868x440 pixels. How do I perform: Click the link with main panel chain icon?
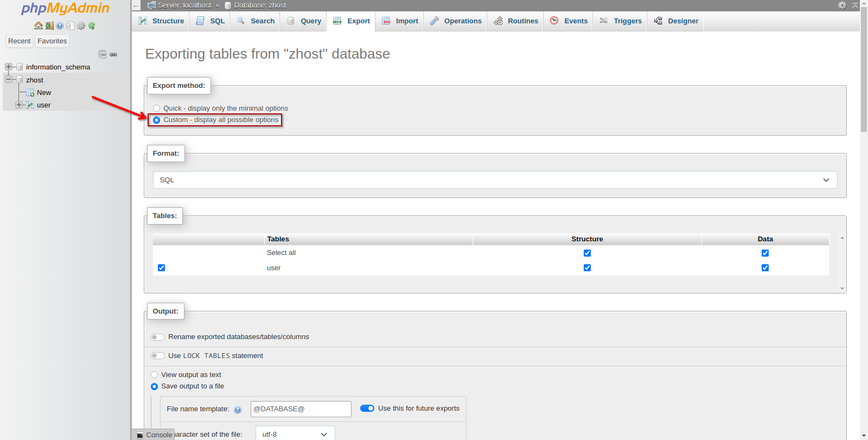tap(113, 54)
